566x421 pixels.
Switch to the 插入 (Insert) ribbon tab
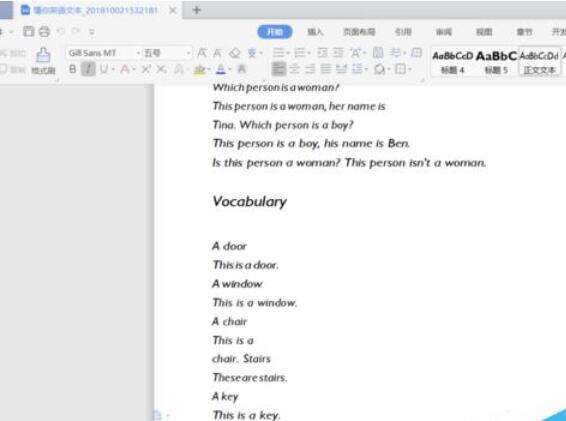coord(315,32)
